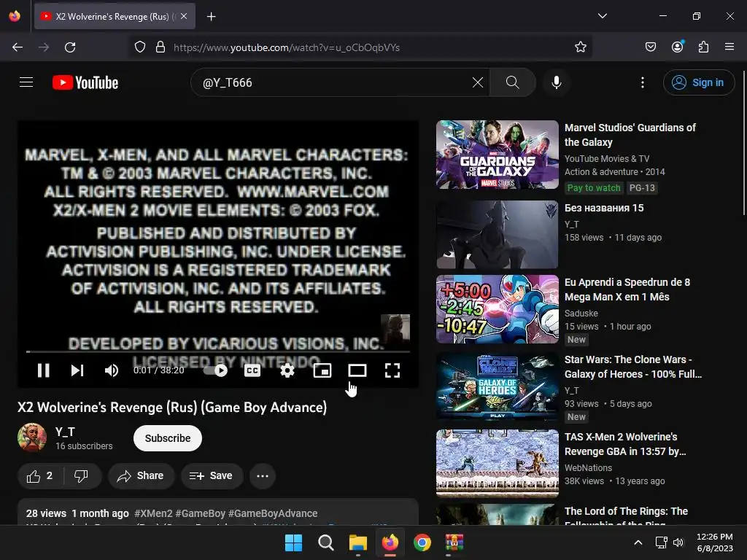Open video settings gear
The width and height of the screenshot is (747, 560).
click(x=287, y=370)
